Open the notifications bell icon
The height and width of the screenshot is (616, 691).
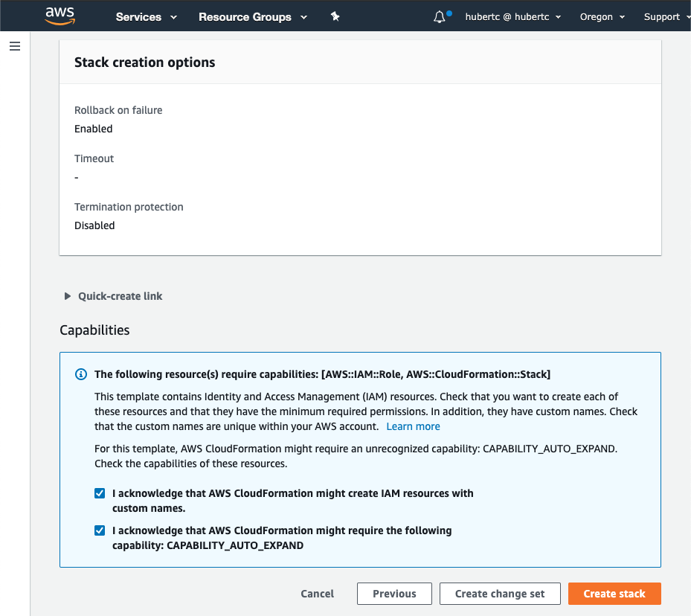(x=440, y=17)
